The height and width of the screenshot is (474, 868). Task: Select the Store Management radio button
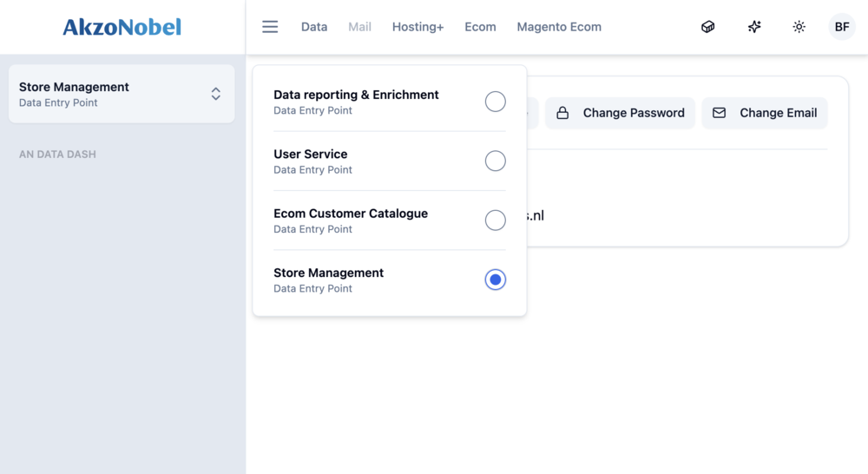495,280
